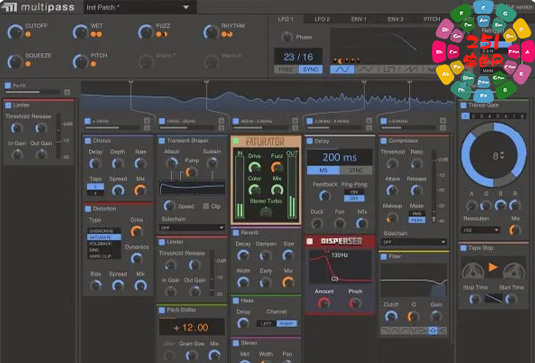Open the Transient Shaper Sidechain dropdown

coord(192,228)
